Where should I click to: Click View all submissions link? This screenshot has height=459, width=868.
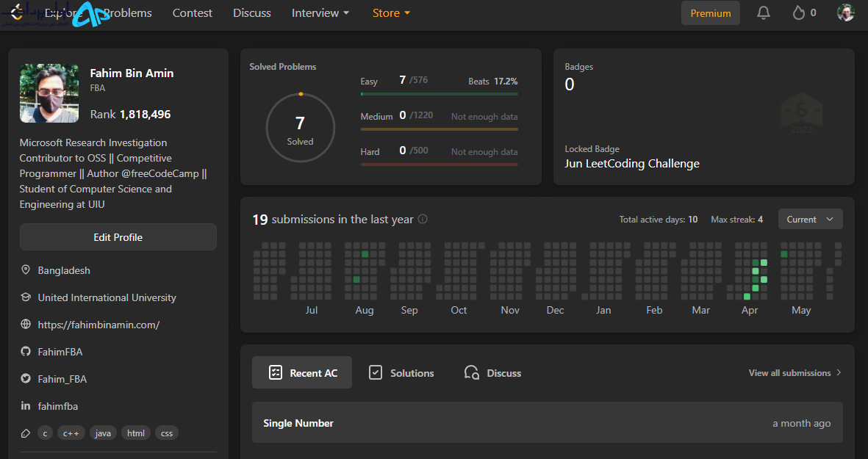tap(789, 373)
